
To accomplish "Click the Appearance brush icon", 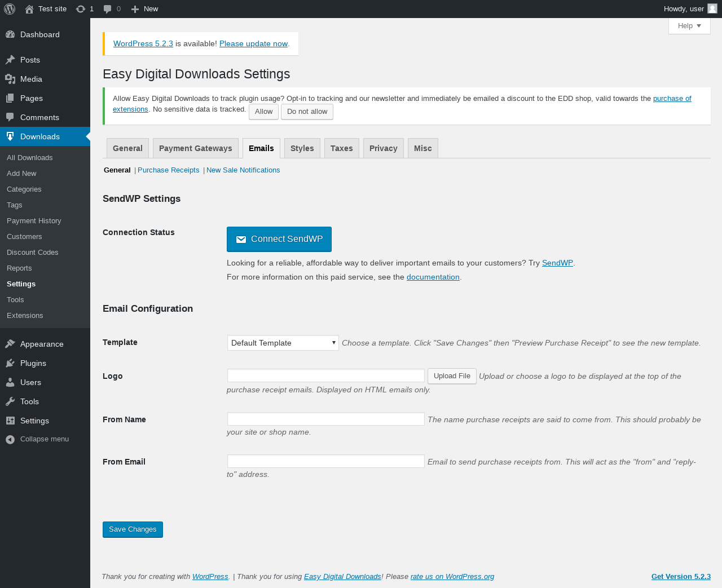I will [x=10, y=344].
